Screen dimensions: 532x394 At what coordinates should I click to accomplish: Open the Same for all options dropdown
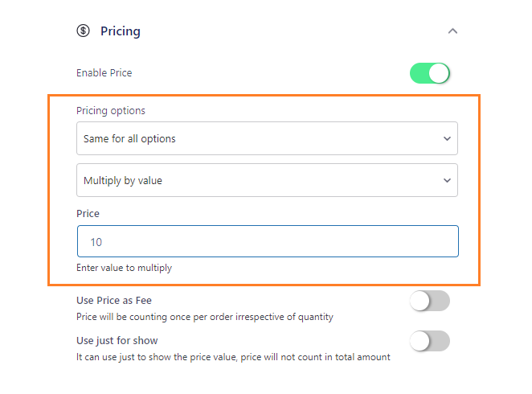267,138
